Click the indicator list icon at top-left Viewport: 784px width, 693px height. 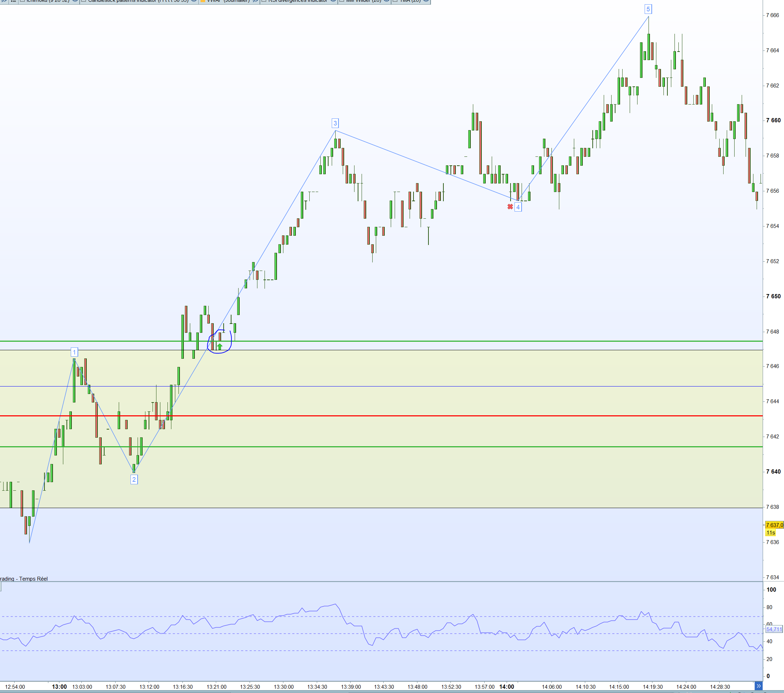pyautogui.click(x=14, y=1)
